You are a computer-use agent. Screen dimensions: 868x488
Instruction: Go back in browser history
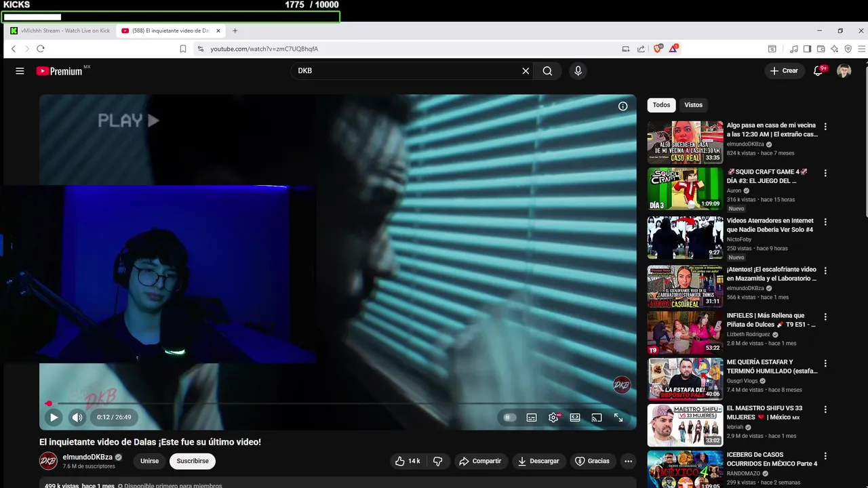[14, 49]
